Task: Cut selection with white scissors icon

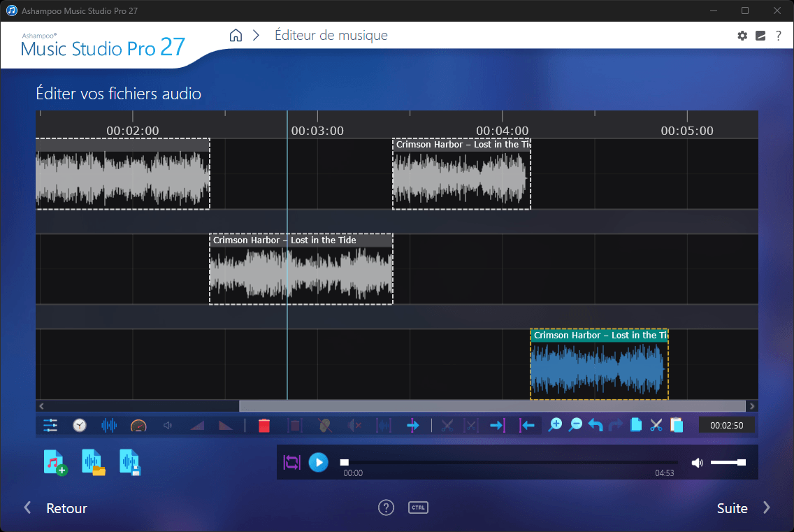Action: [656, 425]
